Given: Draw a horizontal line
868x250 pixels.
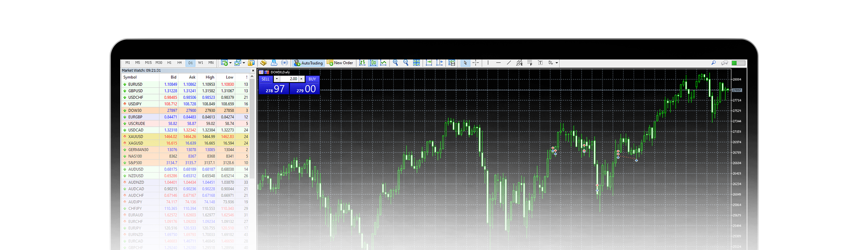Looking at the screenshot, I should point(498,63).
